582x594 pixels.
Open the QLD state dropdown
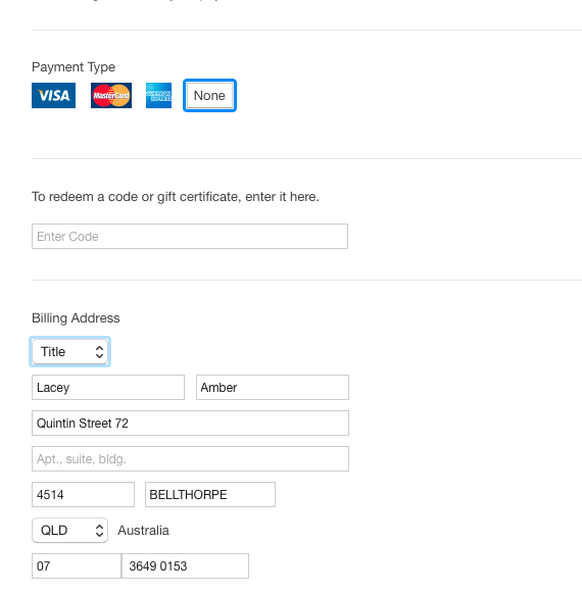tap(70, 530)
